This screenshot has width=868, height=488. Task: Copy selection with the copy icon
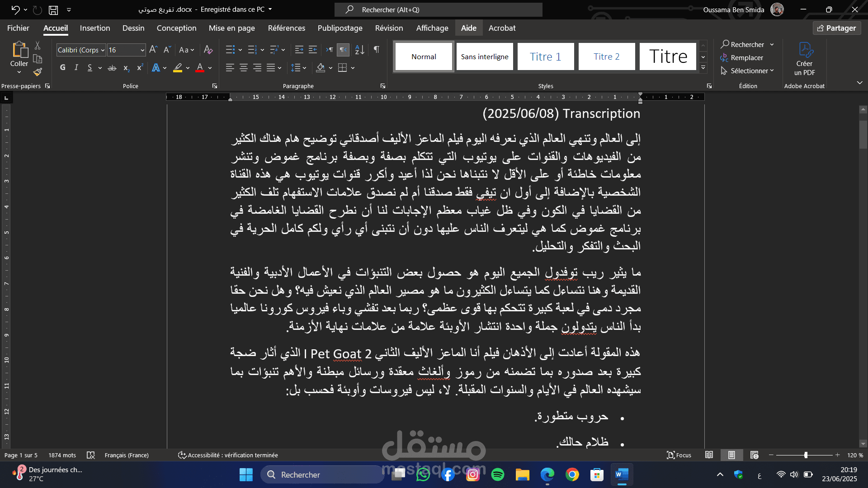point(38,59)
